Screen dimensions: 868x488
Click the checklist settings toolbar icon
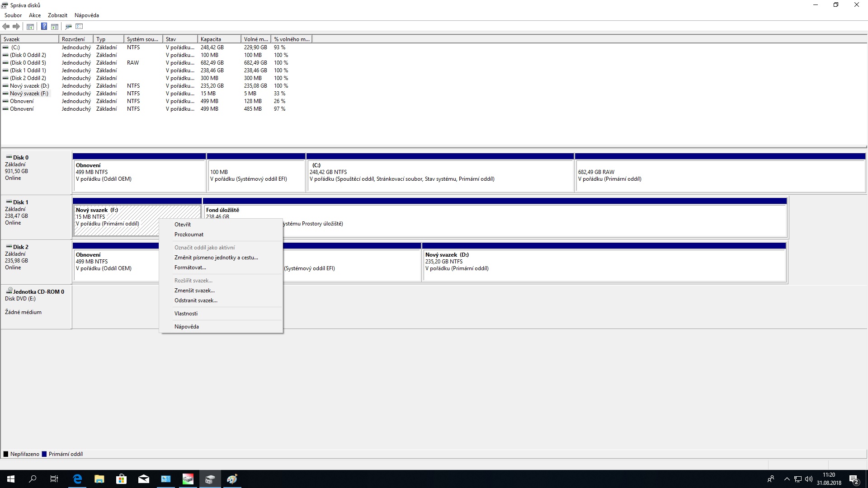pos(80,27)
